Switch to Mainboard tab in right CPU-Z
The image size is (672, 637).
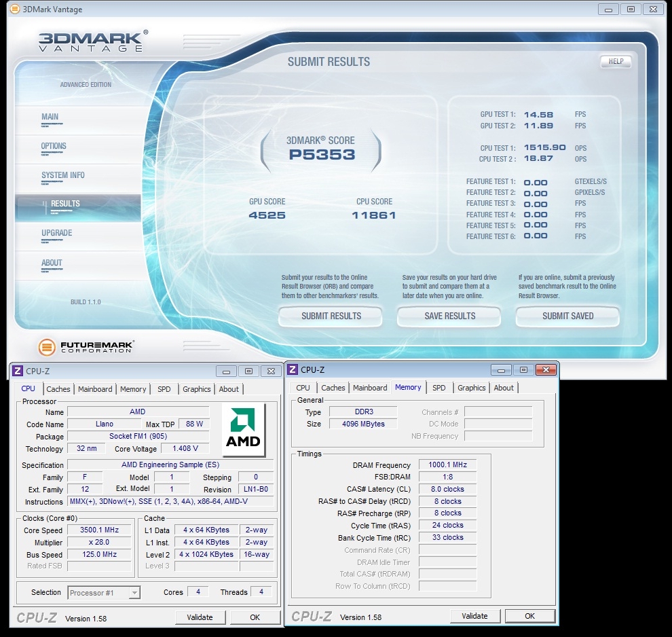371,388
